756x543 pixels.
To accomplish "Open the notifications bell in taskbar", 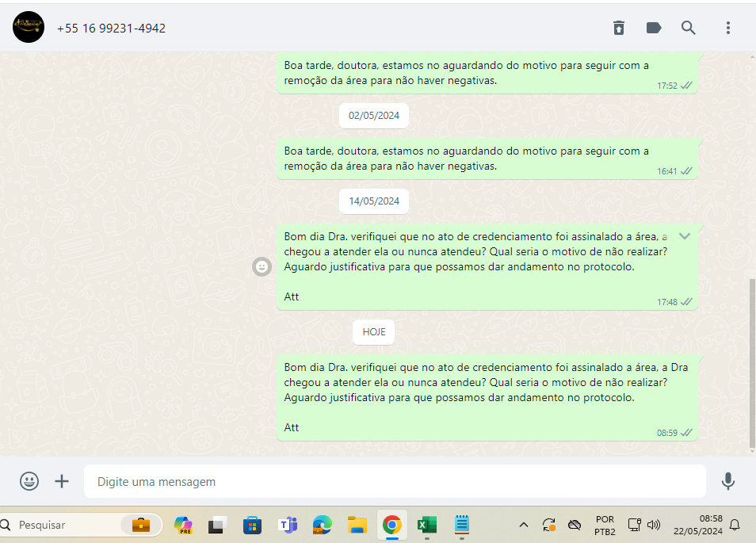I will [x=735, y=525].
